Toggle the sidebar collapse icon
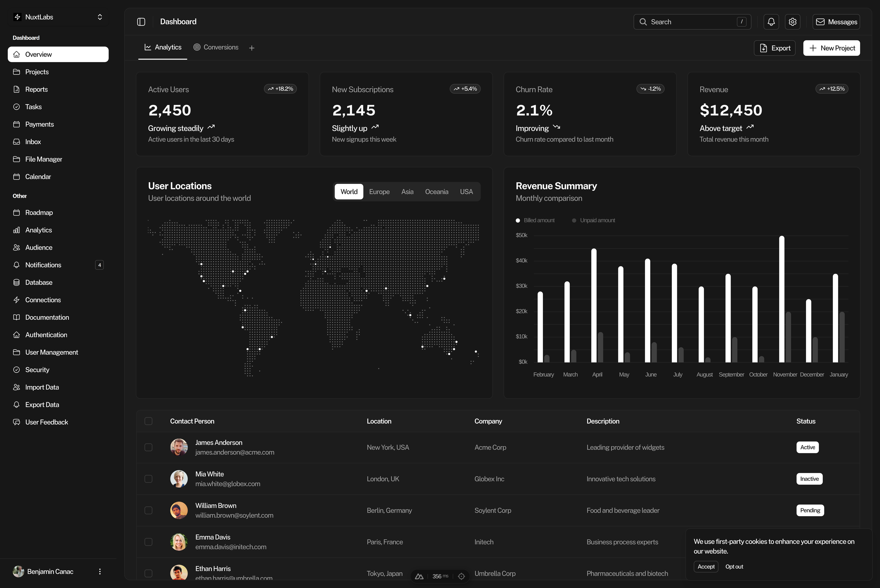 click(141, 22)
